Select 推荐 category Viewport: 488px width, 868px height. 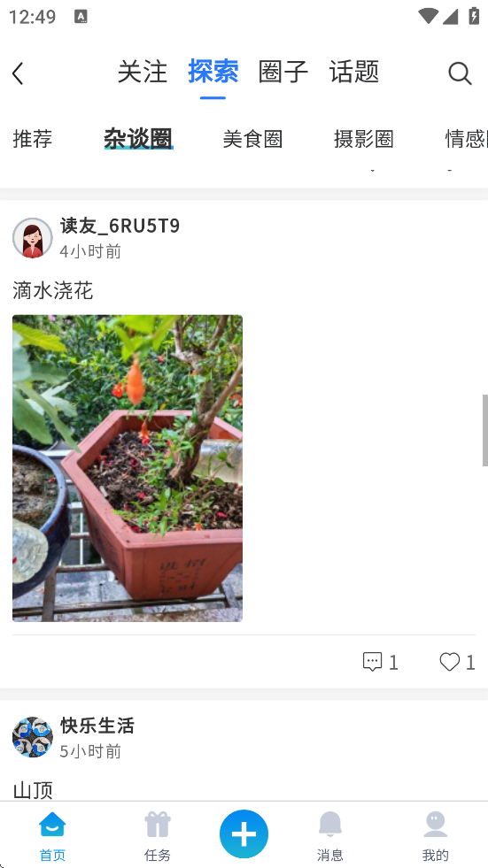(x=33, y=138)
